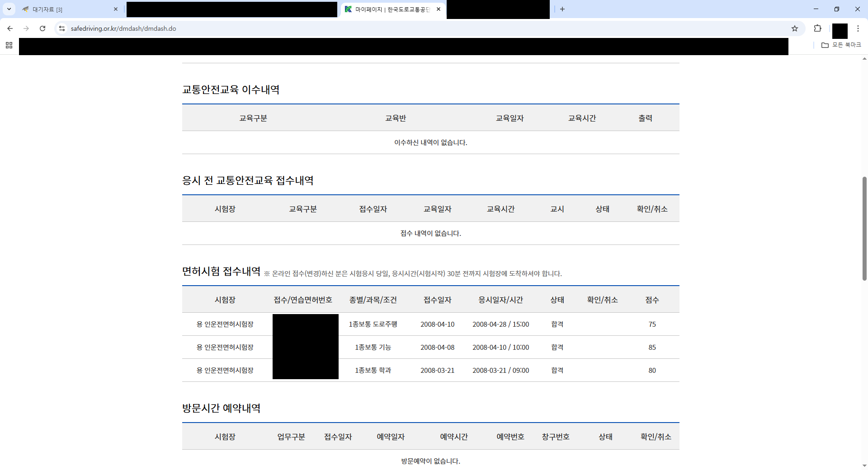Open new tab with plus button

[x=562, y=9]
